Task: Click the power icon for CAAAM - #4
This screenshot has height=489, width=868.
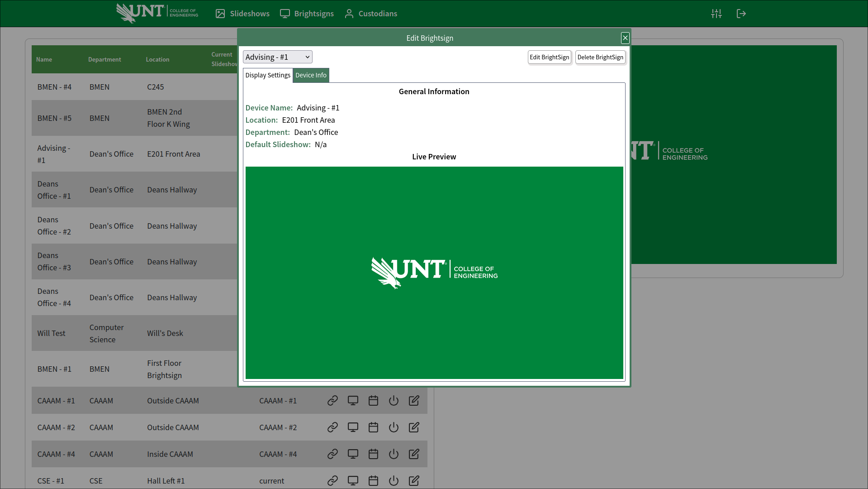Action: (x=394, y=454)
